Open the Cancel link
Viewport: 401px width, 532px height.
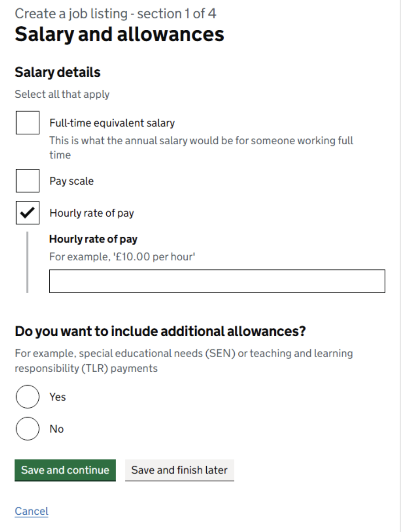pos(31,511)
